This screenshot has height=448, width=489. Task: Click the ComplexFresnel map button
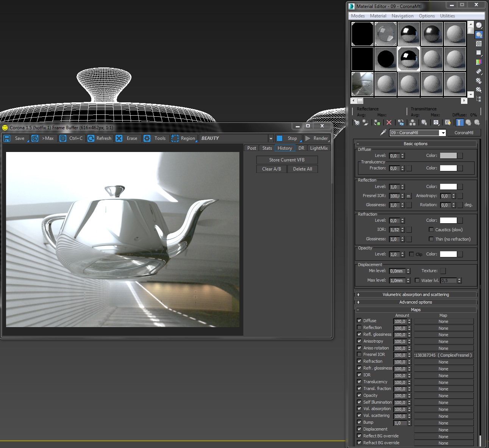point(444,355)
